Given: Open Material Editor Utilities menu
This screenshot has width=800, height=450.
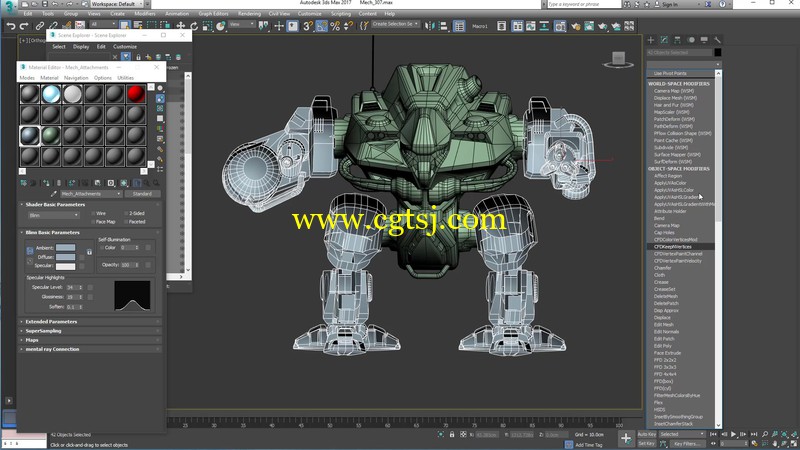Looking at the screenshot, I should point(126,78).
